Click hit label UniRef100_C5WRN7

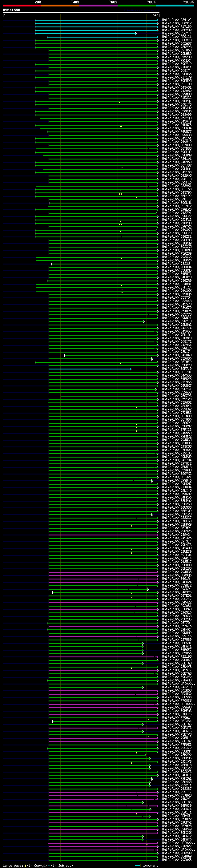point(177,426)
